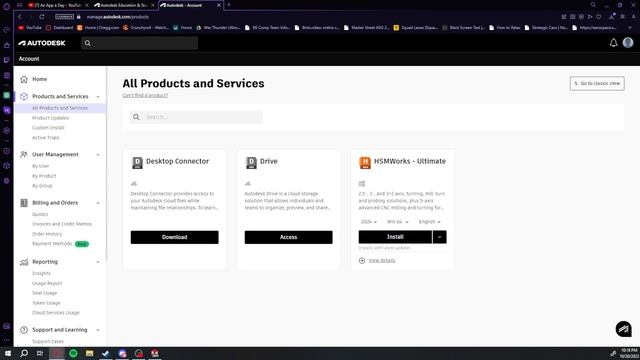Image resolution: width=640 pixels, height=360 pixels.
Task: Open the user profile avatar menu
Action: pyautogui.click(x=628, y=42)
